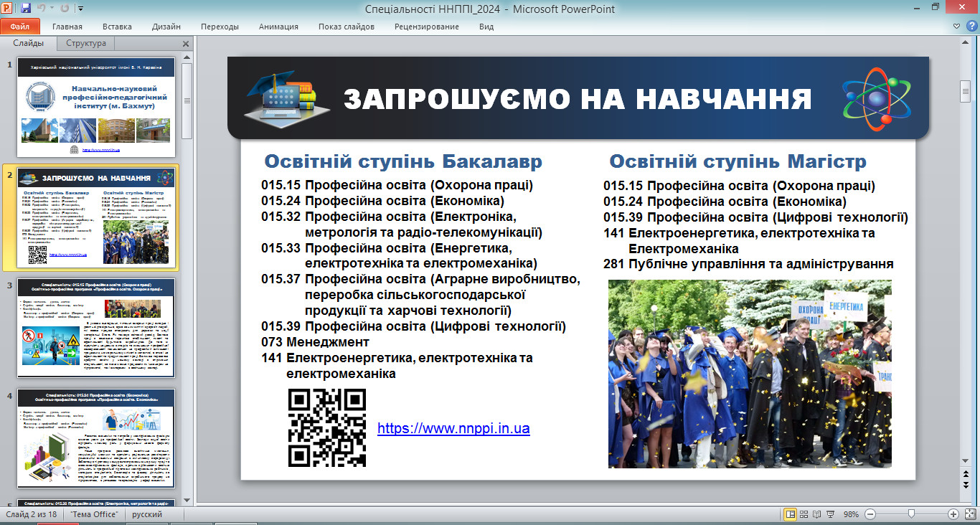Click the QR code image on slide
The width and height of the screenshot is (980, 525).
click(x=327, y=428)
